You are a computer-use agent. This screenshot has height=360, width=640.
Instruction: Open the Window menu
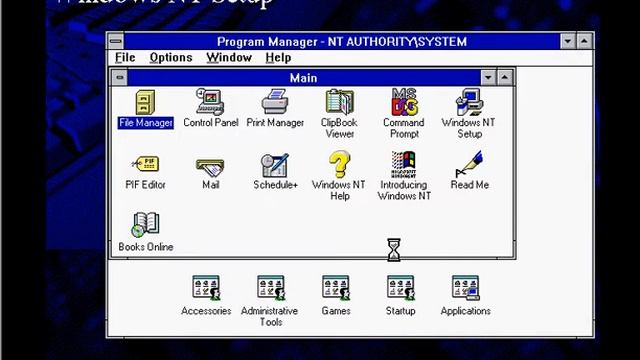pos(229,58)
